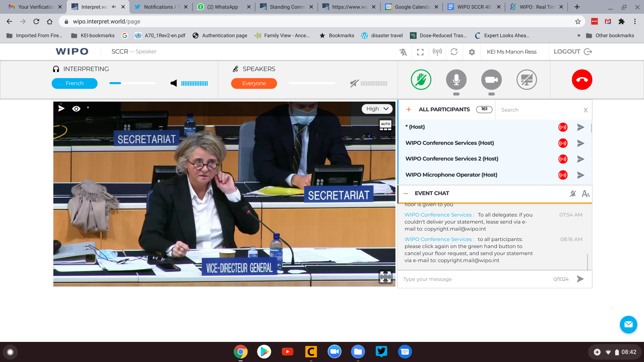
Task: Switch to the Google Calendar tab
Action: tap(412, 7)
